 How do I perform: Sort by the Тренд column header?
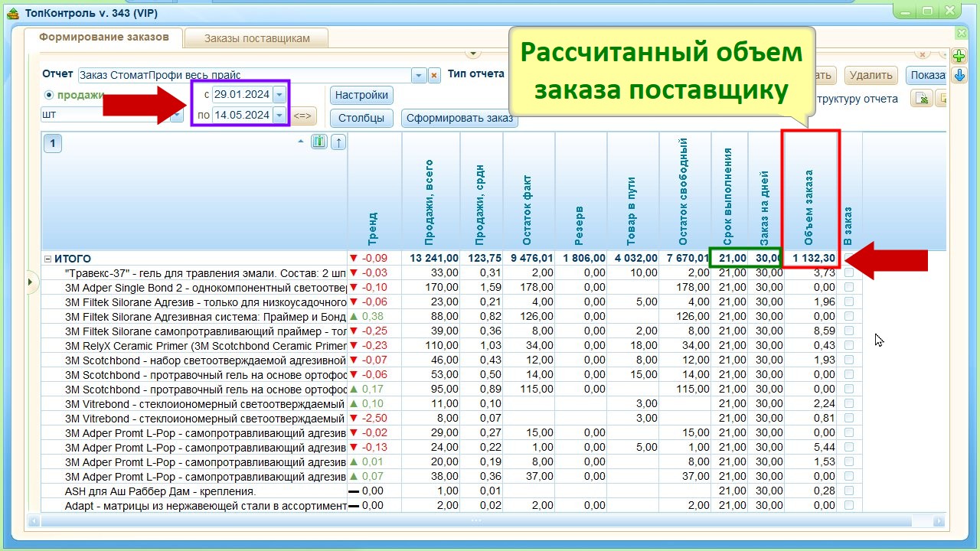coord(374,191)
